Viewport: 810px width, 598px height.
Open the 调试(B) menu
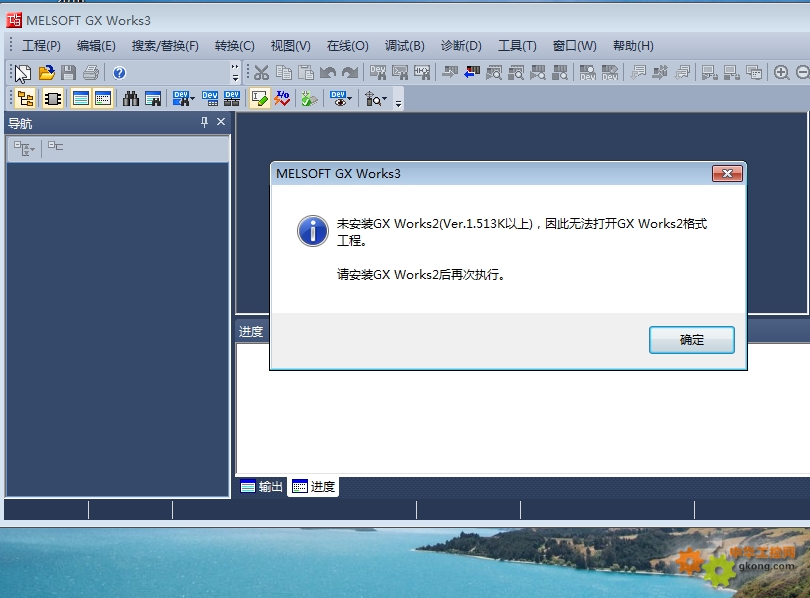coord(404,46)
